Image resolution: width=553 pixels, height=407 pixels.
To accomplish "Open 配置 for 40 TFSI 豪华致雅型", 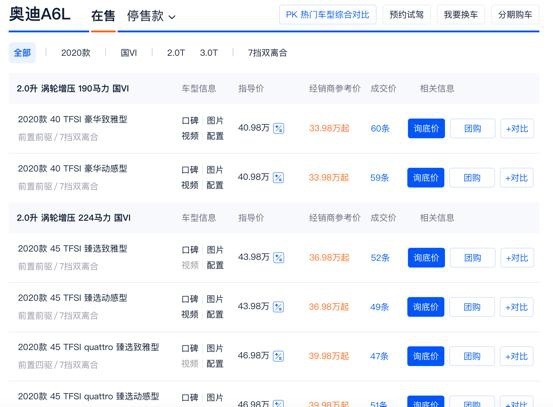I will (215, 136).
